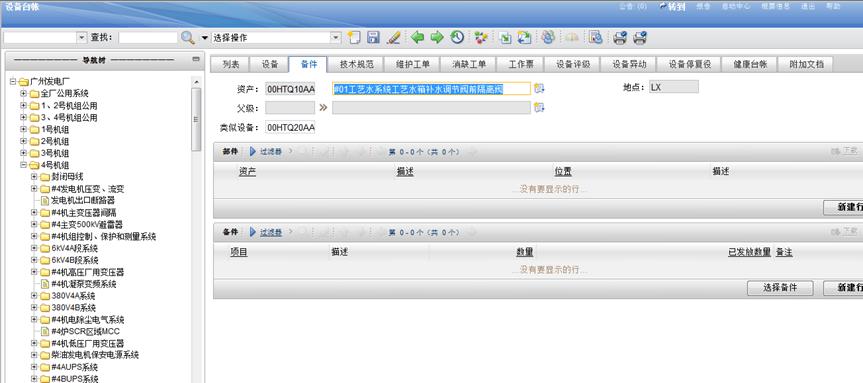Sort by 已发放数量 column header

coord(749,252)
